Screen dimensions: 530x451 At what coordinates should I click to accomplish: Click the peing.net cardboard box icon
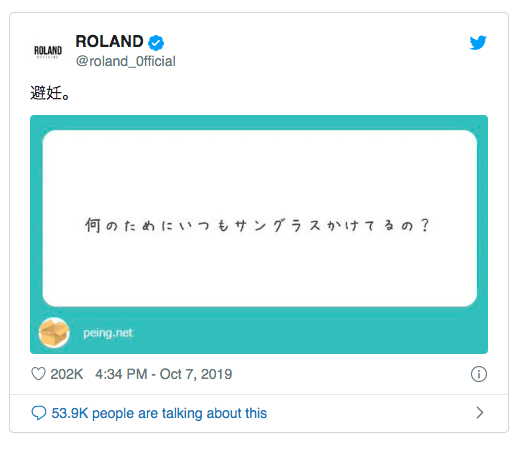coord(54,333)
